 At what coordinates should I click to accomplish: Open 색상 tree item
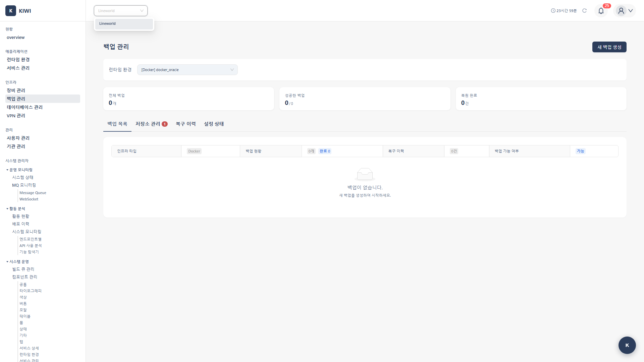coord(23,297)
